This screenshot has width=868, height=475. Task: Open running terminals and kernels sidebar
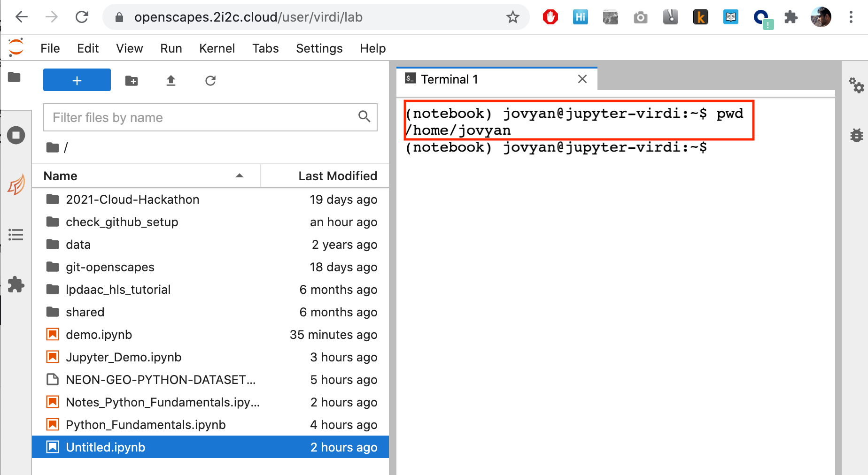[x=16, y=136]
